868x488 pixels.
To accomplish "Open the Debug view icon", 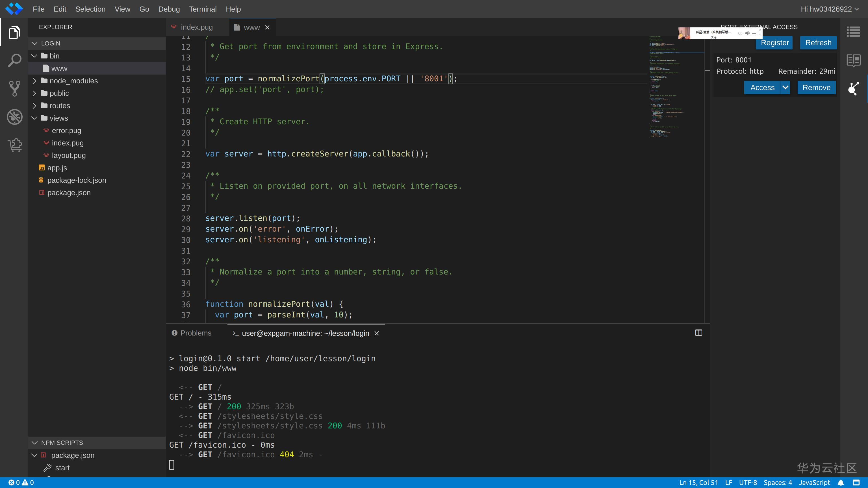I will (14, 117).
